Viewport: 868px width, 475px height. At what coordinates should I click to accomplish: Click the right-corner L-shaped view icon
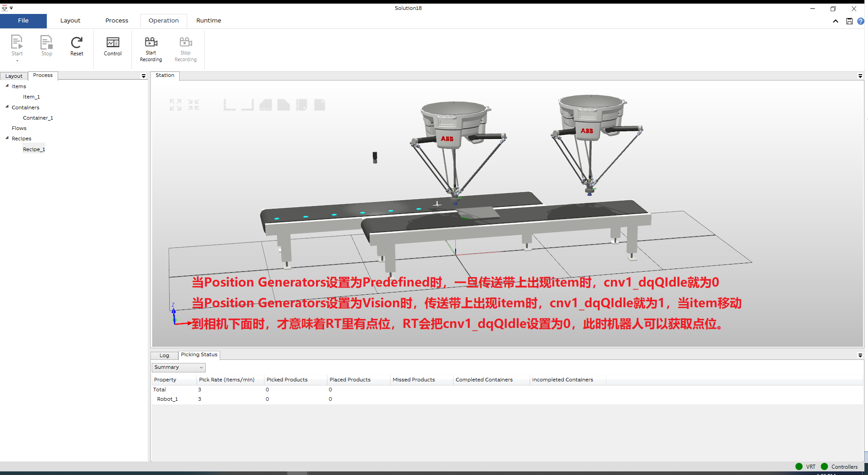tap(248, 105)
